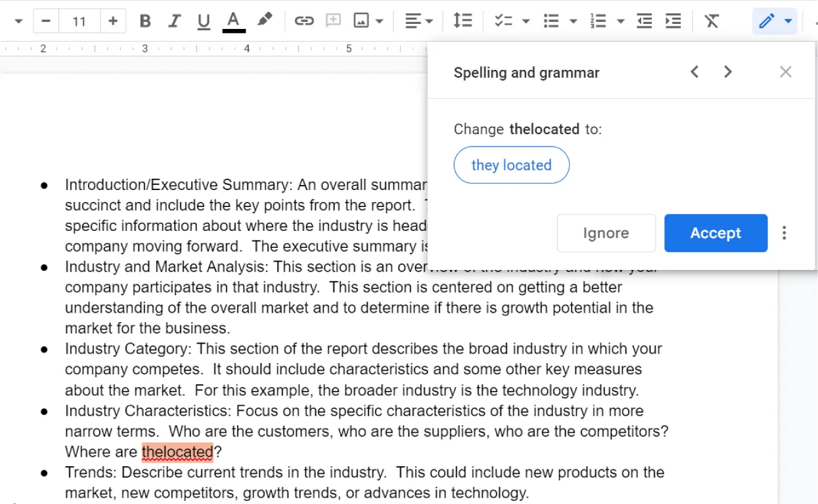Toggle underline formatting
This screenshot has width=818, height=504.
203,21
